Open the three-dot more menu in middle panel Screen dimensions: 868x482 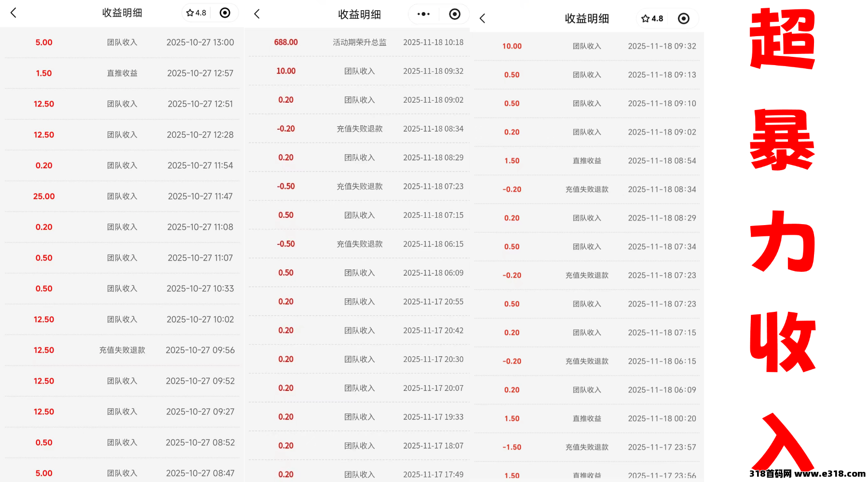[423, 14]
